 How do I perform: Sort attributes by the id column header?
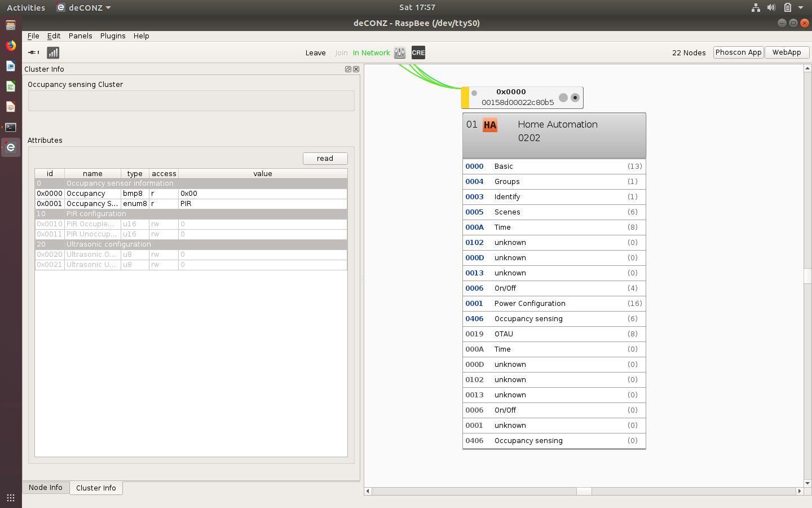[50, 173]
